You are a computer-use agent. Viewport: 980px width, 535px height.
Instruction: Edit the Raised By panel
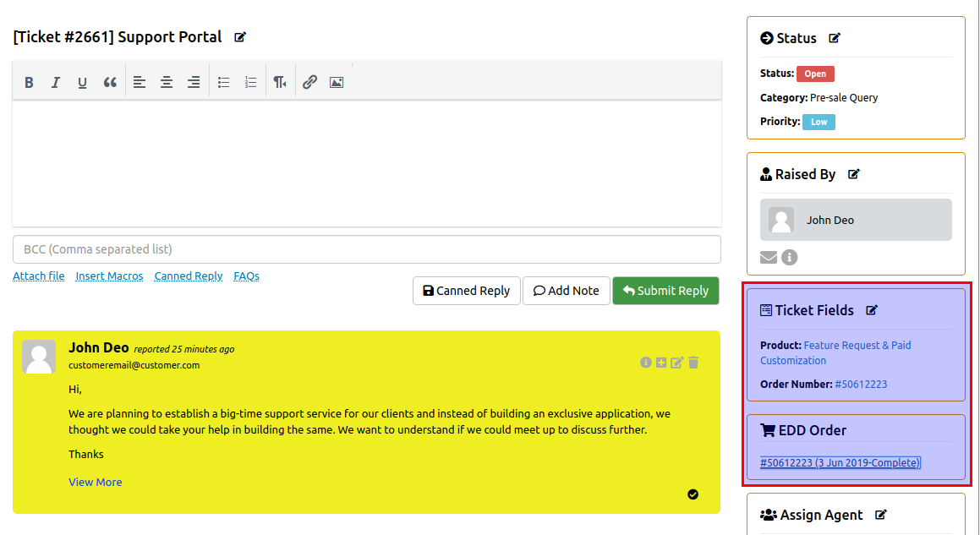[x=854, y=174]
